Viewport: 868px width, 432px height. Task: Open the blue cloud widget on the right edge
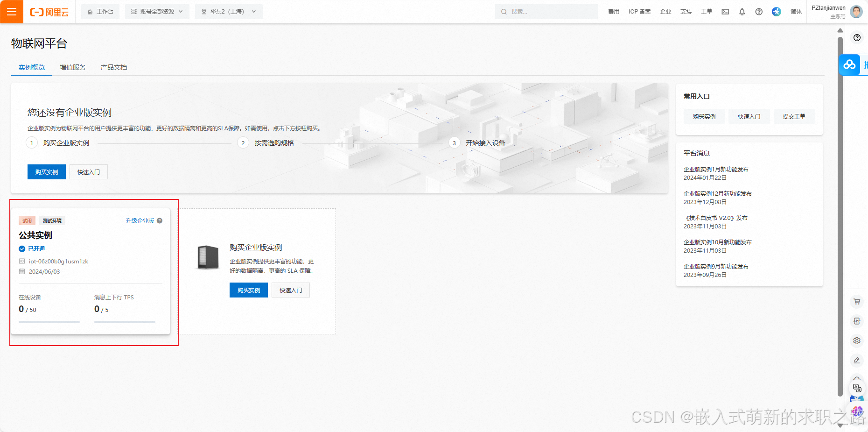pyautogui.click(x=850, y=64)
